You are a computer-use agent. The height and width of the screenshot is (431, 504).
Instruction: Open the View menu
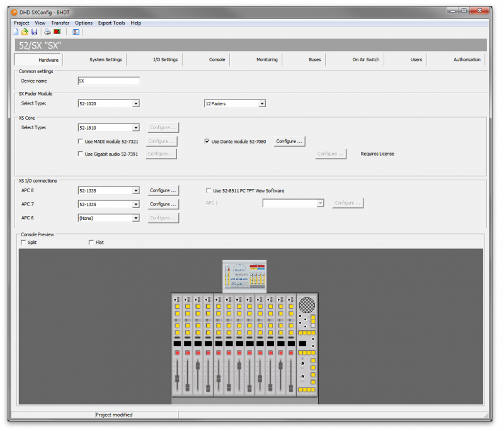click(x=40, y=23)
